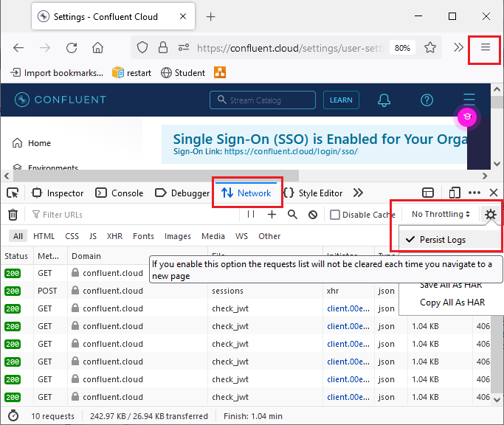The image size is (504, 425).
Task: Click the LEARN button
Action: pyautogui.click(x=341, y=100)
